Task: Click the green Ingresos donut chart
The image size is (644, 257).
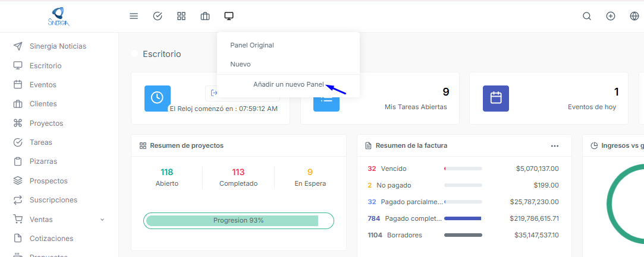Action: click(625, 204)
